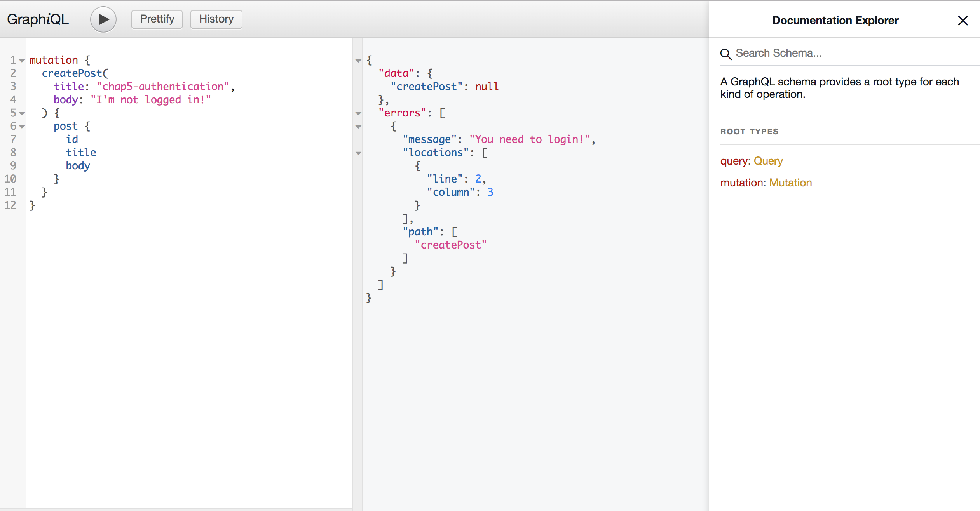
Task: Collapse the top-level result JSON object
Action: tap(358, 61)
